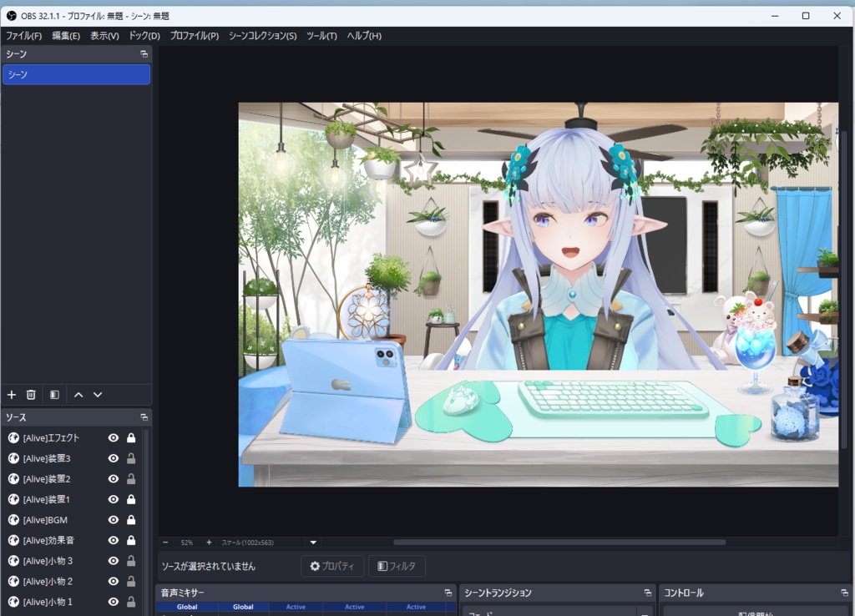Select シーン in the scenes list
Image resolution: width=855 pixels, height=616 pixels.
(76, 73)
